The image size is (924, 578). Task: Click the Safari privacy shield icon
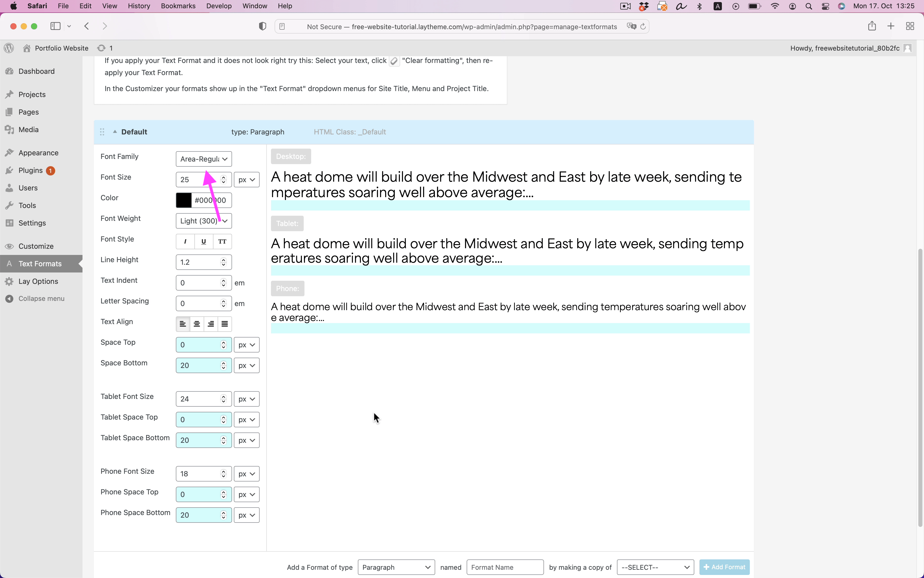point(262,26)
